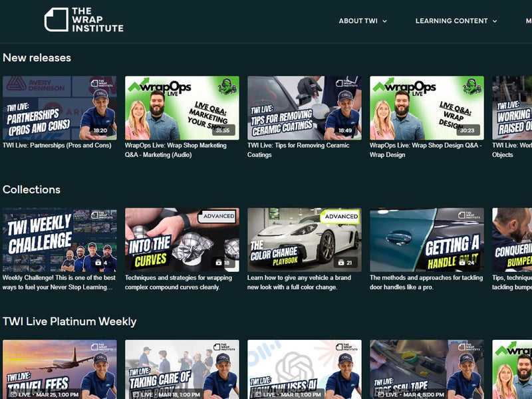532x399 pixels.
Task: Open Tips for Removing Ceramic Coatings thumbnail
Action: pos(305,108)
